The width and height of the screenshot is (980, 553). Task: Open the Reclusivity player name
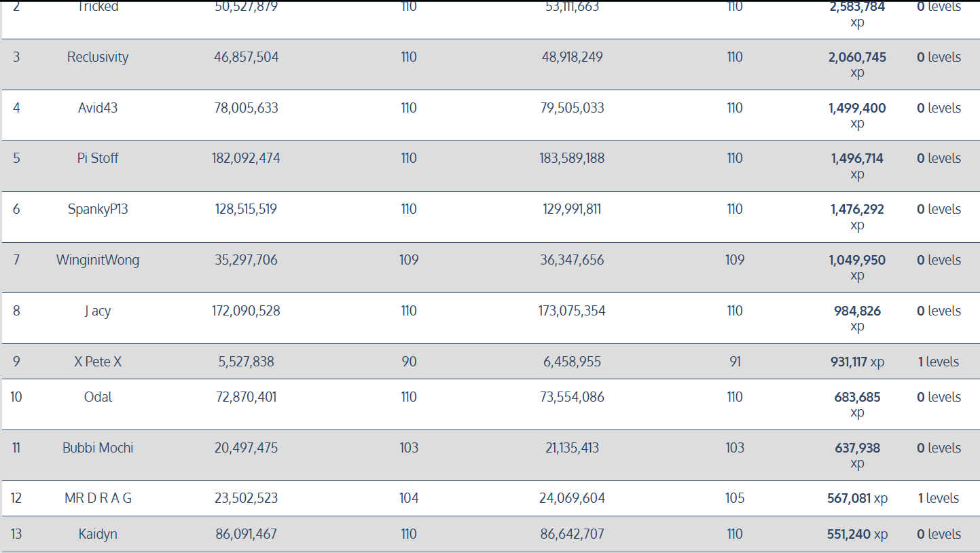click(98, 57)
